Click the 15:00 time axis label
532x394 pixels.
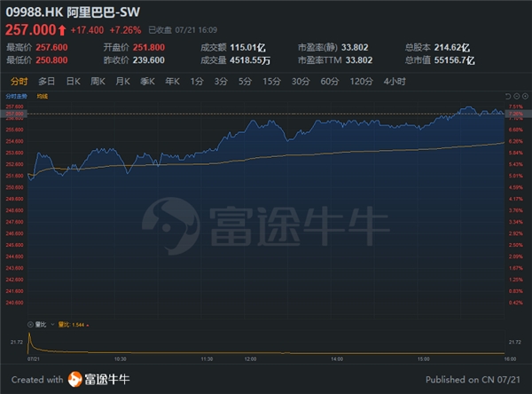pyautogui.click(x=424, y=359)
